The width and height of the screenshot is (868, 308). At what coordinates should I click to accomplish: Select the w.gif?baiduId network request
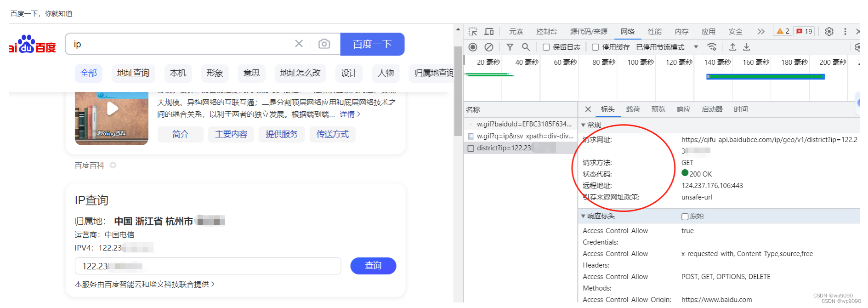pyautogui.click(x=521, y=124)
